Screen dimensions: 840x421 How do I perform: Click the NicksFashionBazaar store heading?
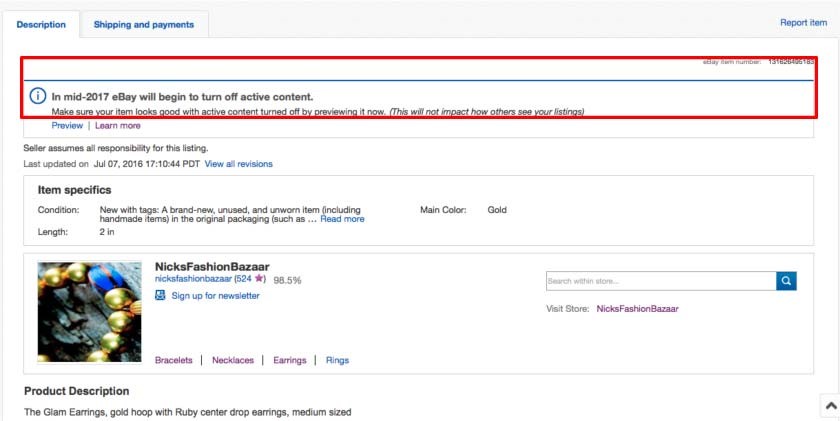click(x=212, y=267)
